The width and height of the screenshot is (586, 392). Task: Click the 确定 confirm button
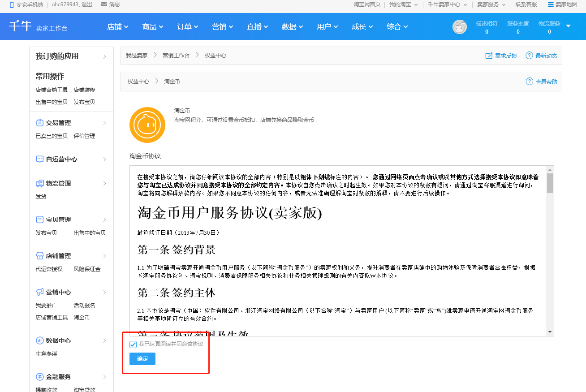point(142,359)
